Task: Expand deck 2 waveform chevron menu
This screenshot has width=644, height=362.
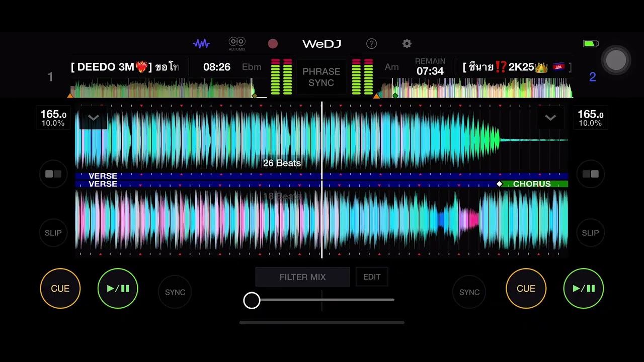Action: click(550, 118)
